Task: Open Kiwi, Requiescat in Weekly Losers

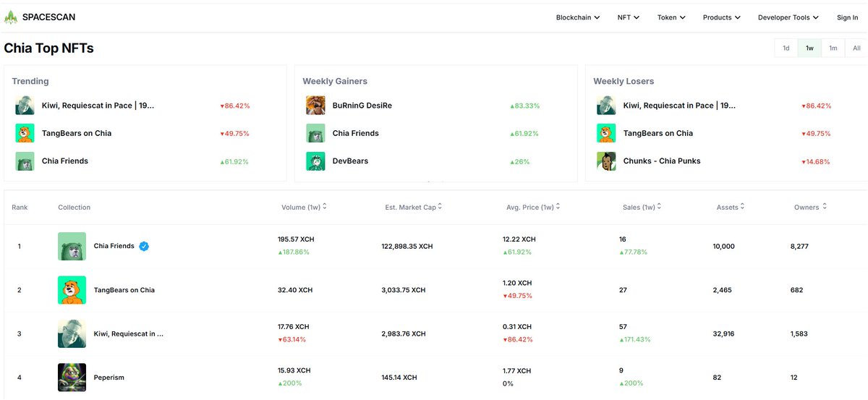Action: [679, 106]
